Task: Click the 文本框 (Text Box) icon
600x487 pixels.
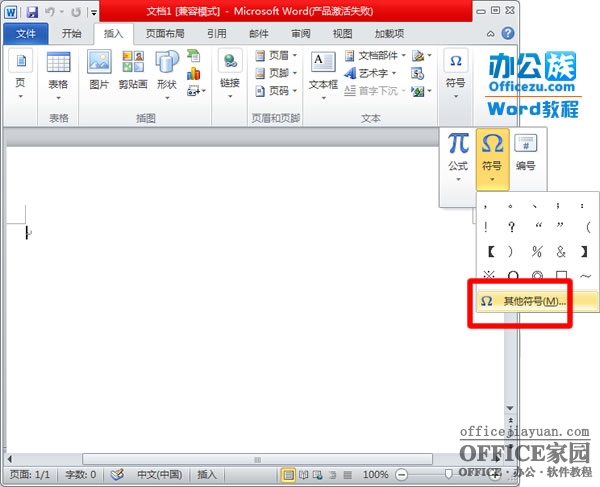Action: coord(323,68)
